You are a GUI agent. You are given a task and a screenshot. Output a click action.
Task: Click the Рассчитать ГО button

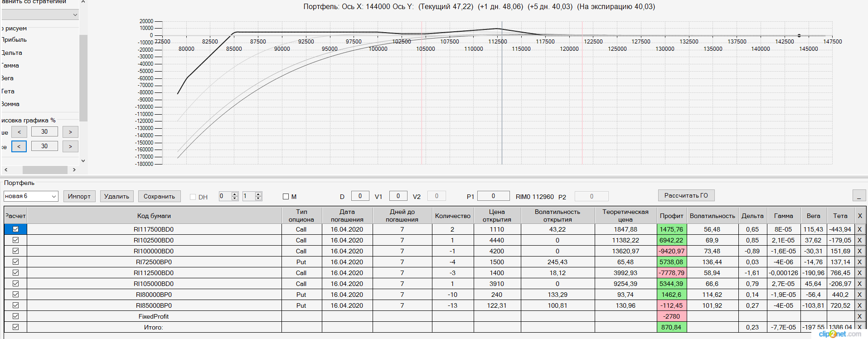[x=686, y=195]
